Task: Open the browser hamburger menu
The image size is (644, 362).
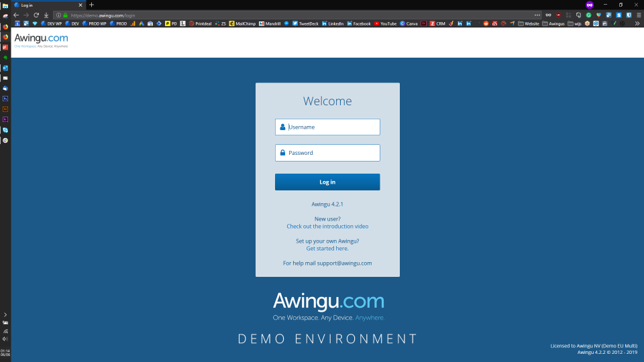Action: coord(639,15)
